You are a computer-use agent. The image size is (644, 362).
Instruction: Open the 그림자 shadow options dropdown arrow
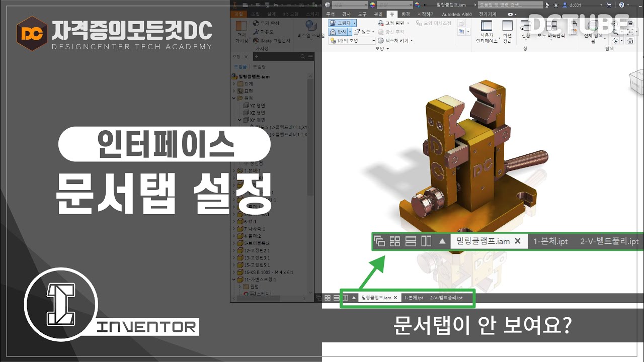click(x=354, y=23)
